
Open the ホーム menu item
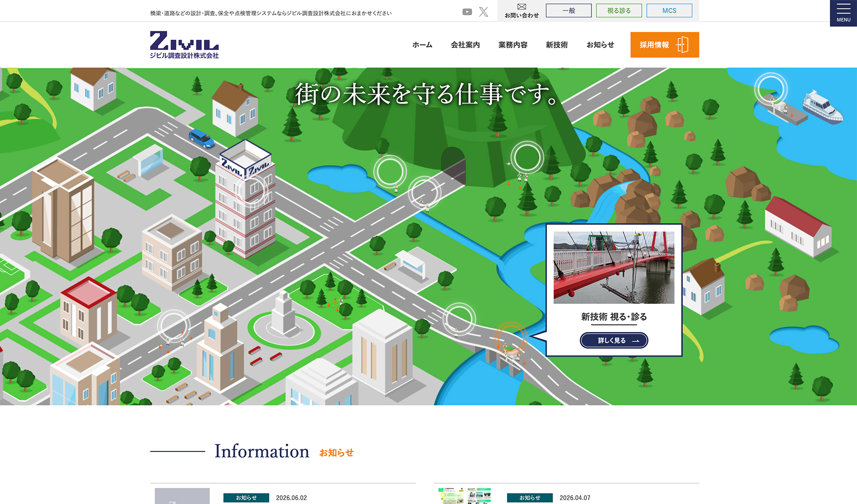(x=422, y=45)
